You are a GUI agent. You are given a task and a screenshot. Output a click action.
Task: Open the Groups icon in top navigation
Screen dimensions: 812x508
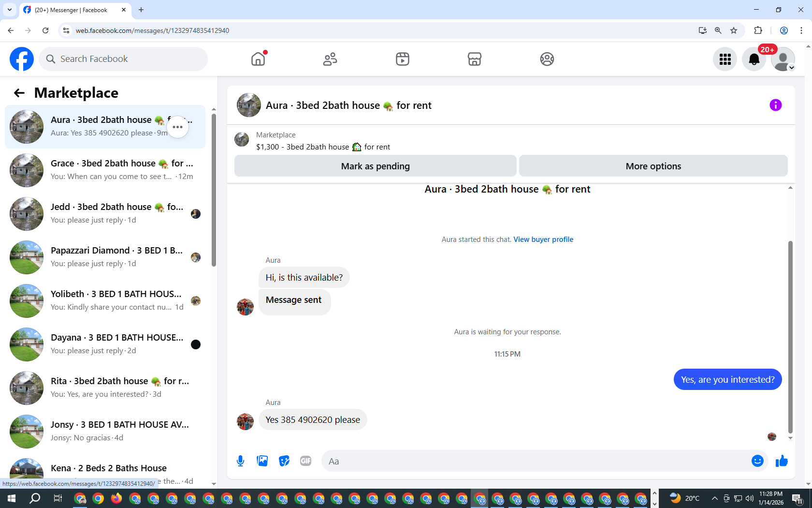(x=547, y=59)
